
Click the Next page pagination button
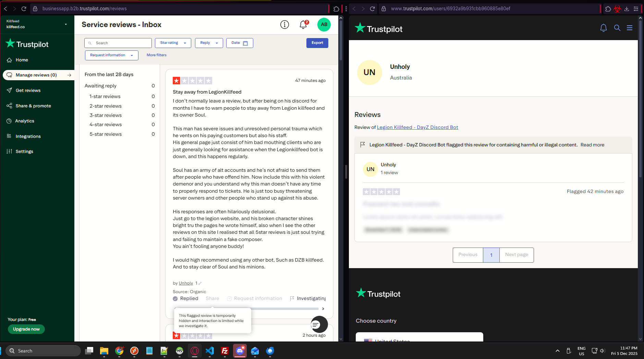[517, 255]
